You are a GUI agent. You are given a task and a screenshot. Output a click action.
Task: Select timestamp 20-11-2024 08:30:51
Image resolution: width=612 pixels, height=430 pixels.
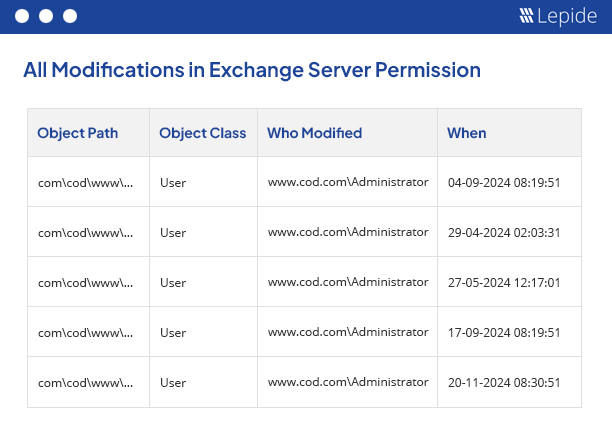pos(504,382)
